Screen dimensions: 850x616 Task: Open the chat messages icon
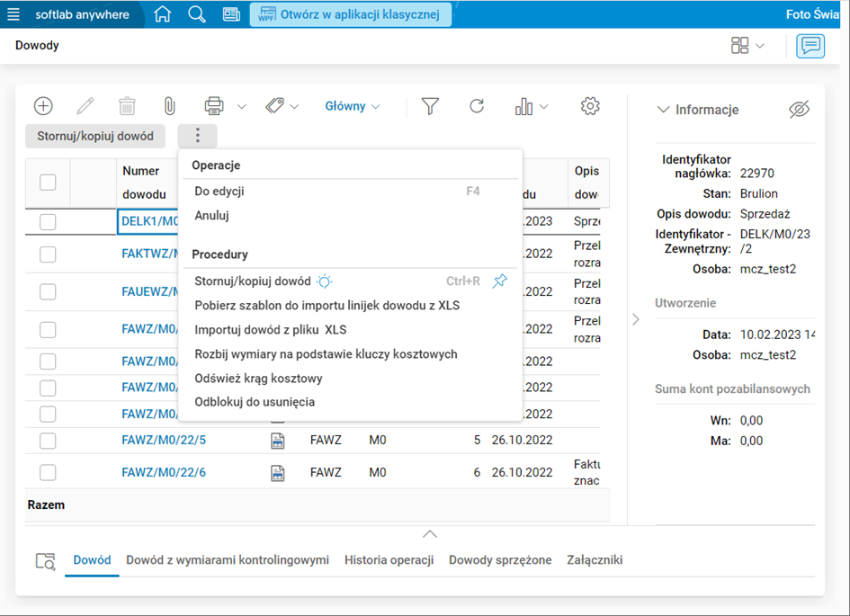point(810,46)
